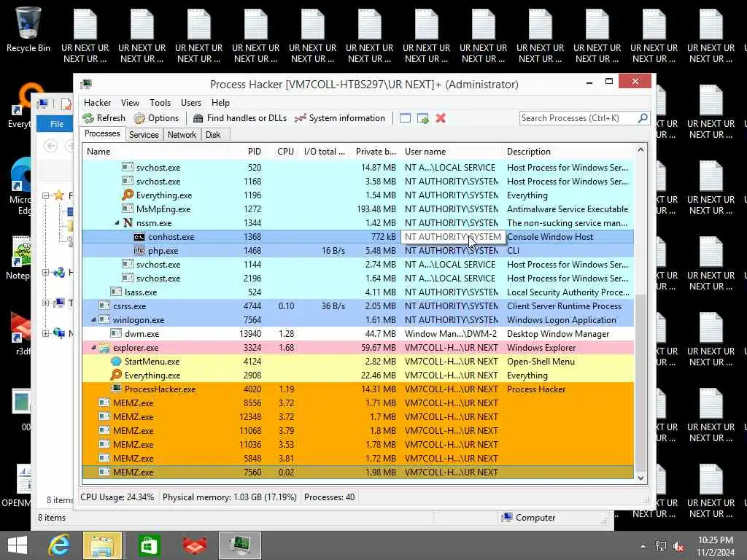Open the View menu
Screen dimensions: 747x560
[130, 102]
